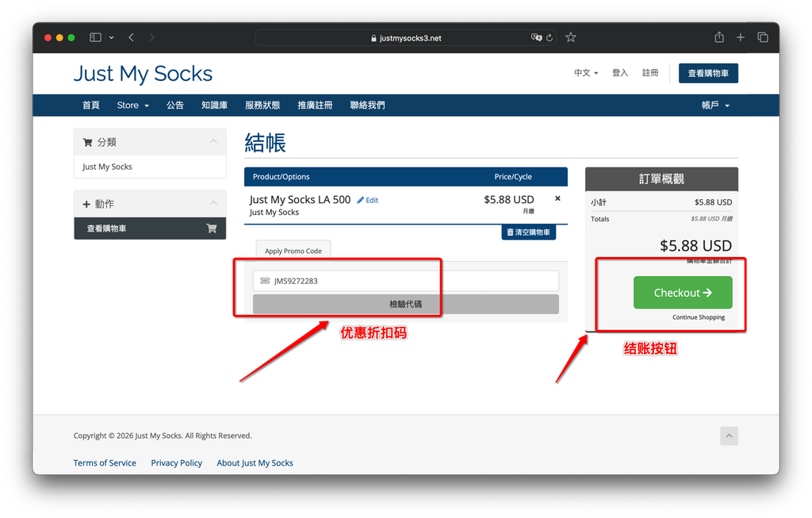Click the 查看購物車 button in header
Image resolution: width=812 pixels, height=518 pixels.
click(x=708, y=74)
